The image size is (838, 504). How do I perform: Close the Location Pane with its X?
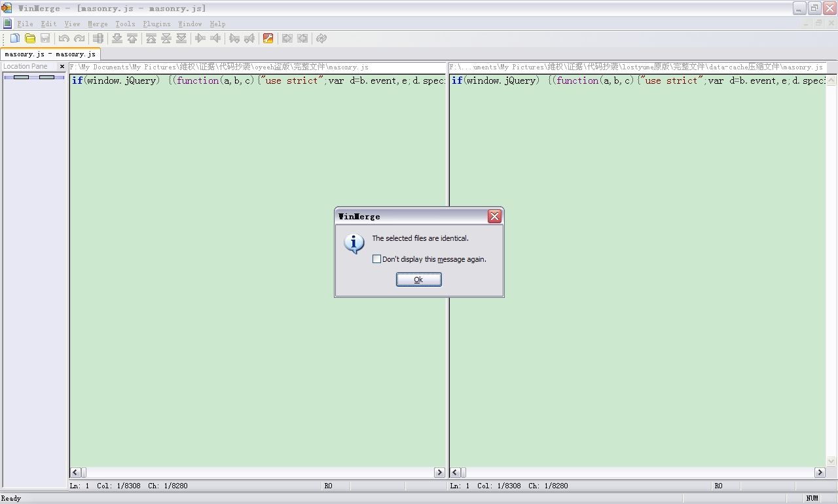tap(62, 67)
